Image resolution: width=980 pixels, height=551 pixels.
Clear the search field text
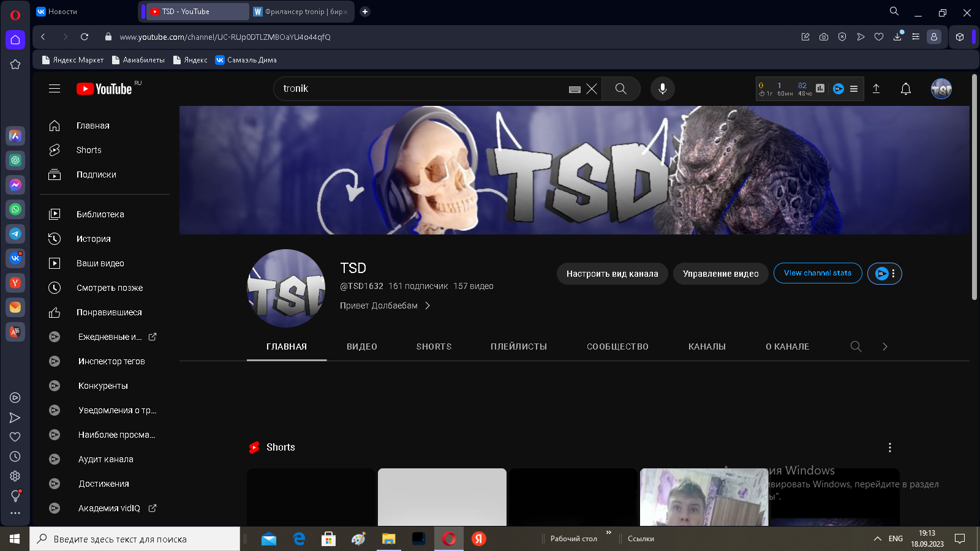592,89
